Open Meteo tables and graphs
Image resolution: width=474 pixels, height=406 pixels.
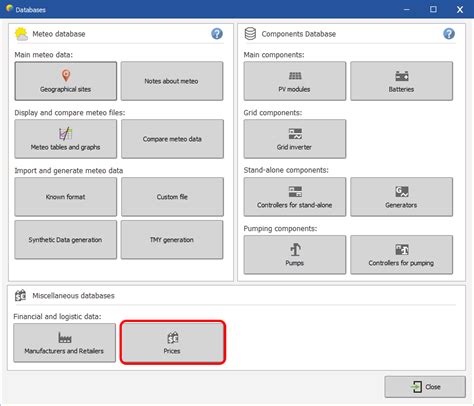66,139
